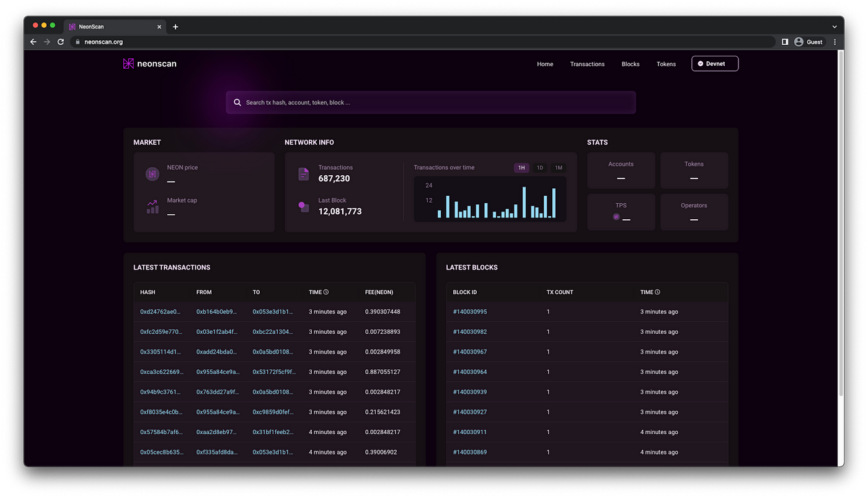Expand the tab search chevron

[835, 27]
